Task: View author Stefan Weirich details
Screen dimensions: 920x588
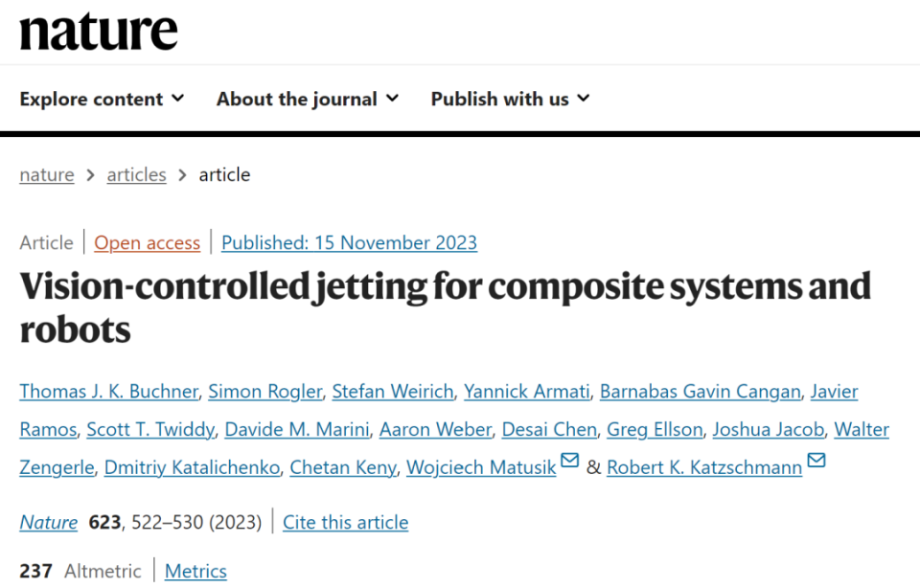Action: (392, 391)
